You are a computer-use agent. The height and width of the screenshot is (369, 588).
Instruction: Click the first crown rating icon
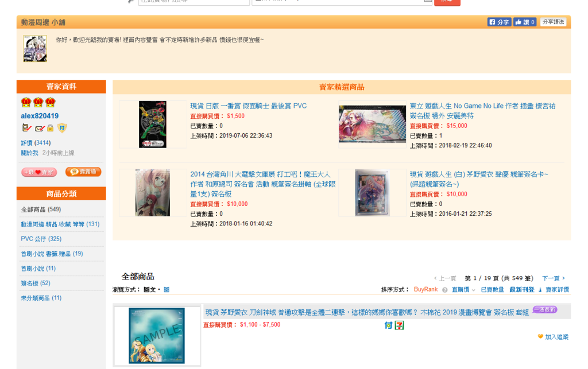[x=26, y=102]
